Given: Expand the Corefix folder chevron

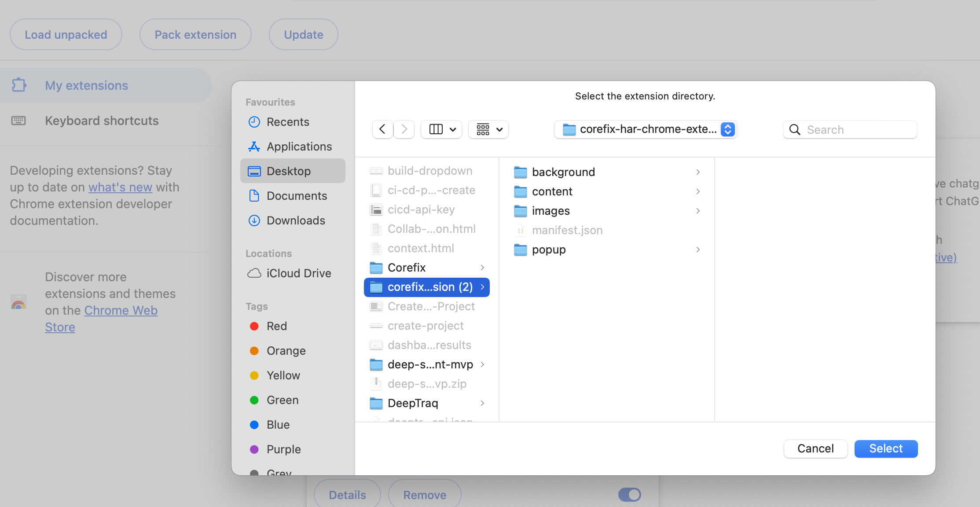Looking at the screenshot, I should [482, 268].
